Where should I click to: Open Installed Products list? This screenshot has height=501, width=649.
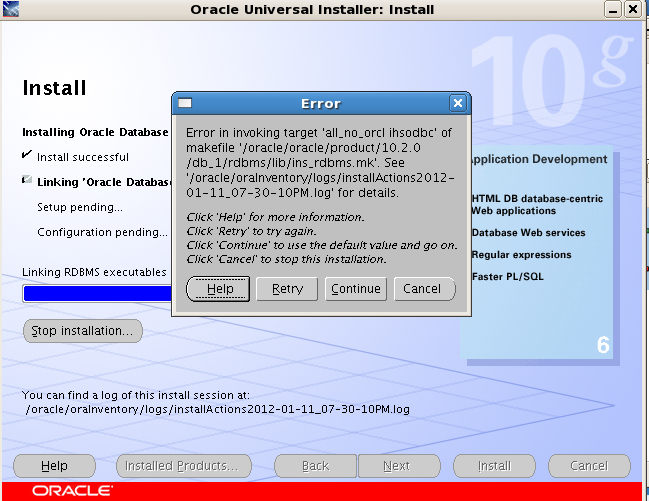pyautogui.click(x=184, y=466)
